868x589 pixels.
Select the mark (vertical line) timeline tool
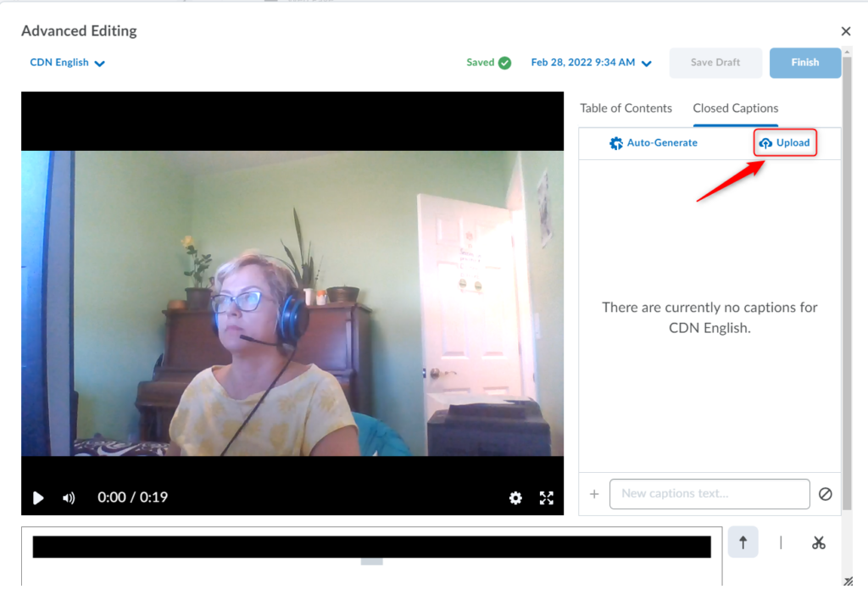(781, 543)
